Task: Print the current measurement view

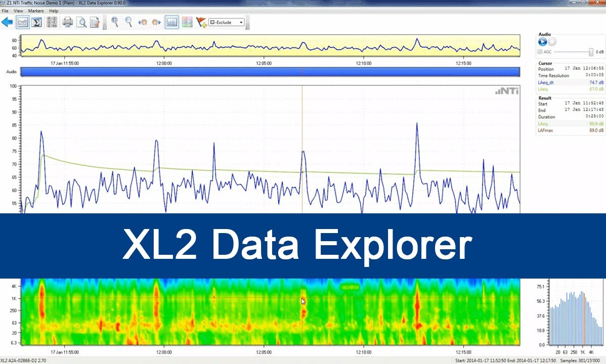Action: pyautogui.click(x=68, y=22)
